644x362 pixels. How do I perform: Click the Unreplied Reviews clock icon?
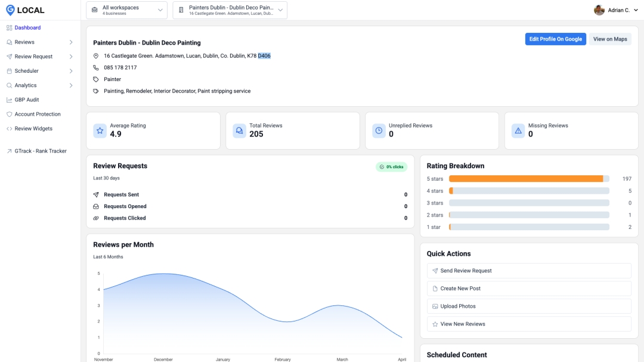(379, 131)
